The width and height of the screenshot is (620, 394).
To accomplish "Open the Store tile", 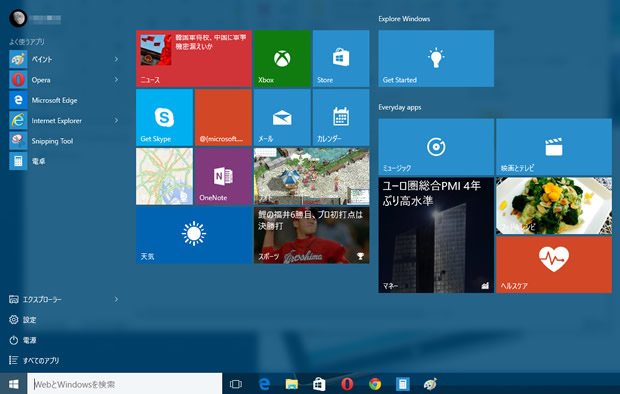I will [x=341, y=59].
